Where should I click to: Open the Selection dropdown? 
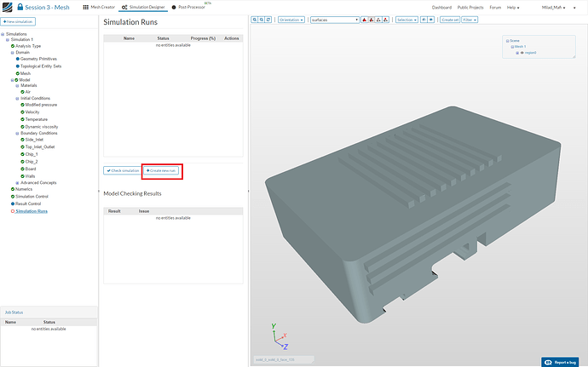pos(406,20)
